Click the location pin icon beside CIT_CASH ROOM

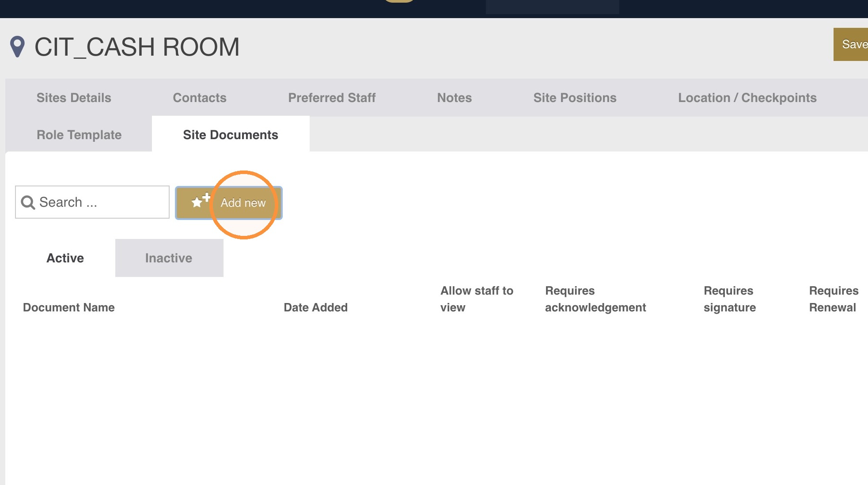[17, 46]
